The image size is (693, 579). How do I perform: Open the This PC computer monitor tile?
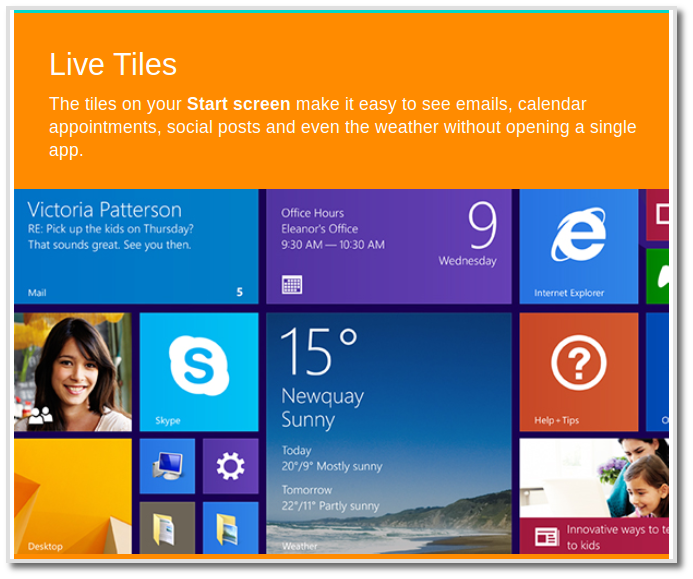pyautogui.click(x=167, y=466)
